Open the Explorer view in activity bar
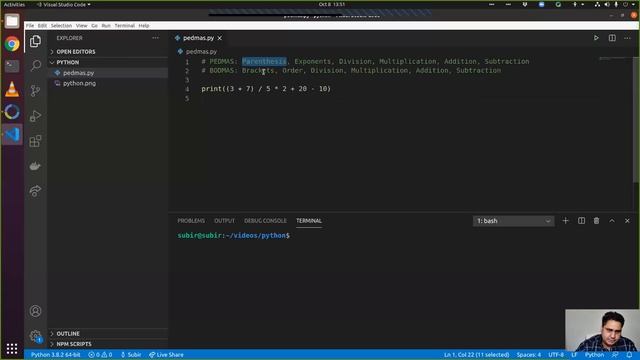The width and height of the screenshot is (640, 360). coord(36,41)
